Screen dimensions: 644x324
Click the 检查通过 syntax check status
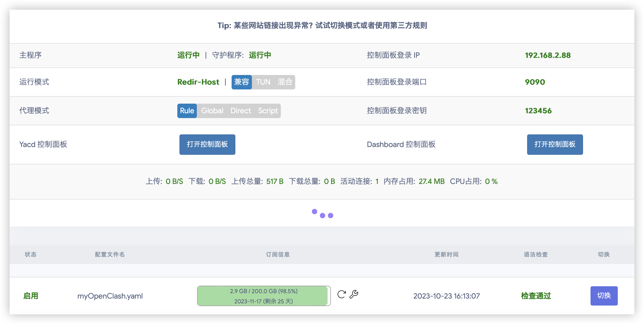point(536,296)
